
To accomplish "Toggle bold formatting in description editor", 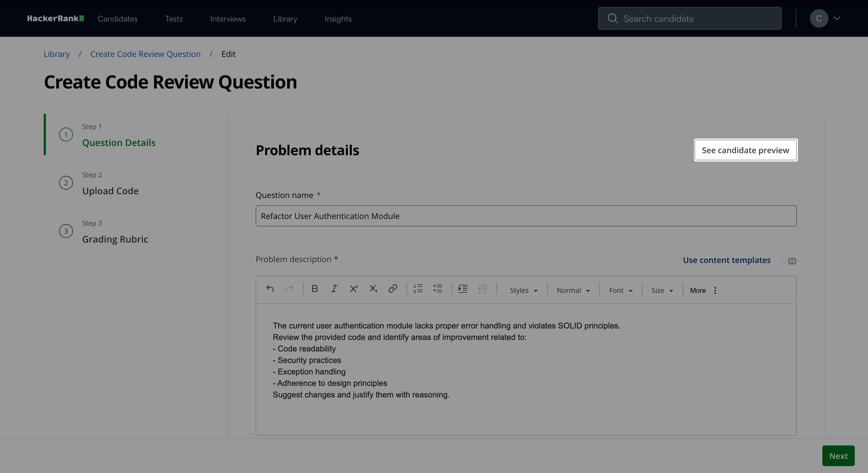I will click(x=315, y=289).
